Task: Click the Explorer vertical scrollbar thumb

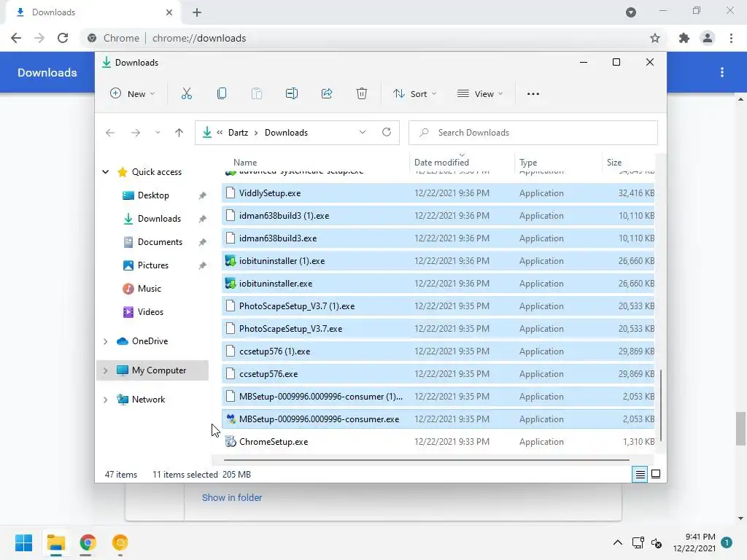Action: (x=661, y=405)
